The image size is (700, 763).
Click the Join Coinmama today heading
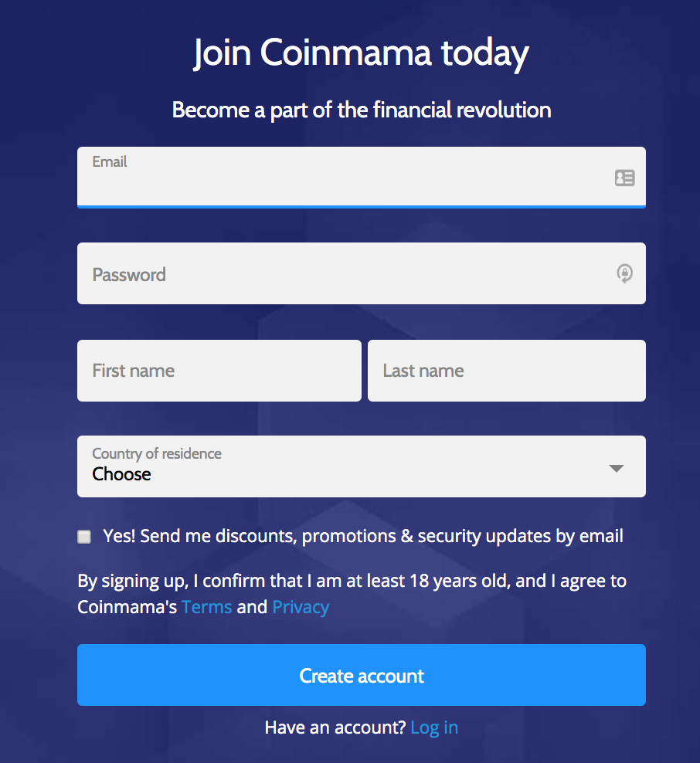(x=361, y=53)
